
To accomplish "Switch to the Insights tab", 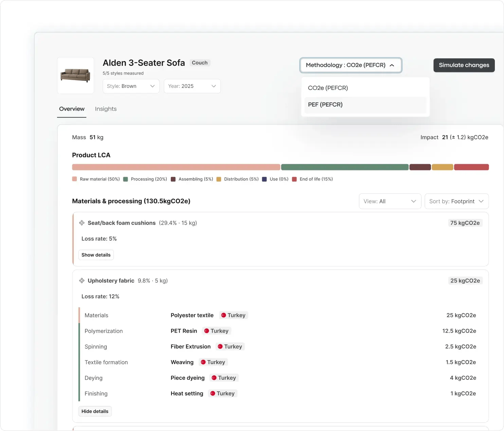I will click(106, 109).
